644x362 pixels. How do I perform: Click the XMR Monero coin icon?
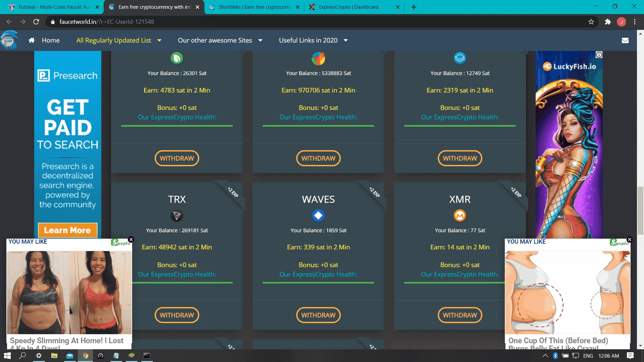pyautogui.click(x=460, y=216)
